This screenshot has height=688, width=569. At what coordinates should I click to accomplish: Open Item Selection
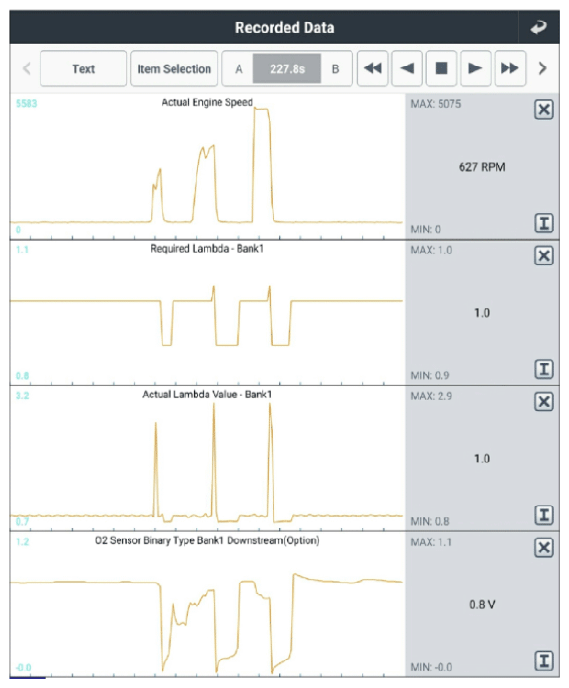click(x=174, y=69)
